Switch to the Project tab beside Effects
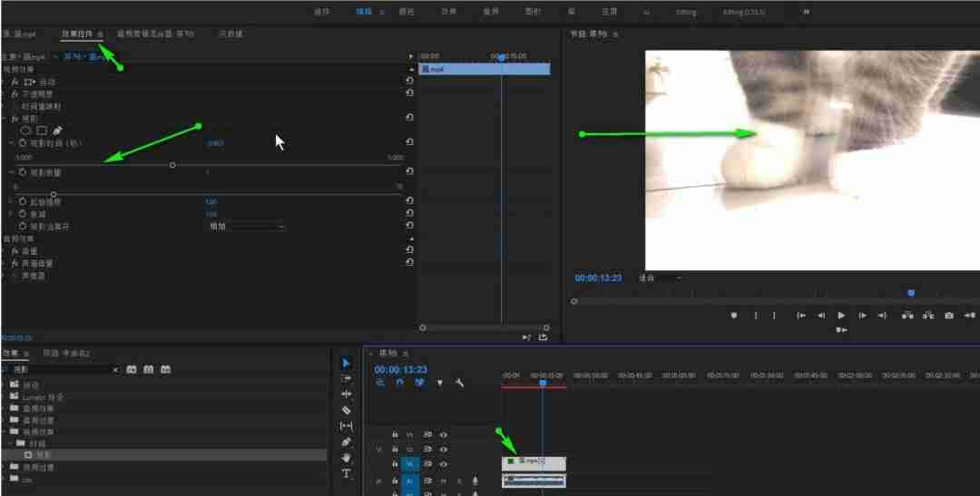The image size is (980, 496). coord(66,354)
